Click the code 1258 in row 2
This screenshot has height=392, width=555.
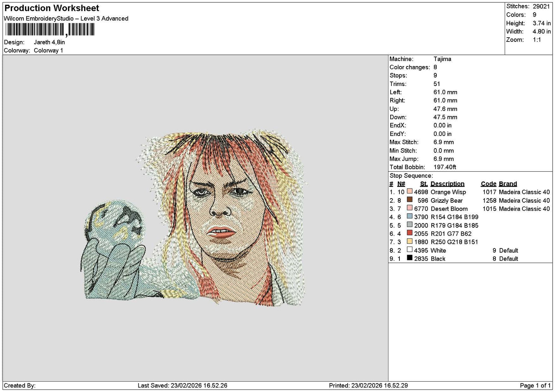coord(489,200)
